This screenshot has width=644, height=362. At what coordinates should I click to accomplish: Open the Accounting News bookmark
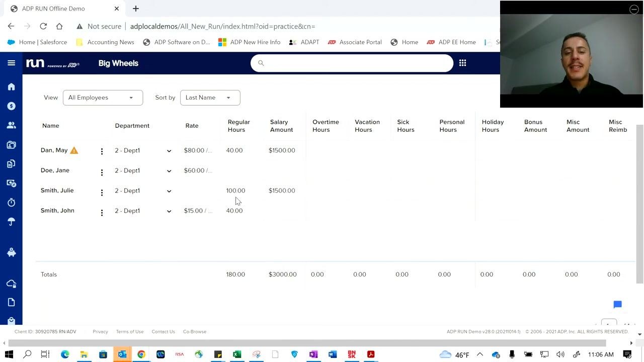(x=105, y=42)
